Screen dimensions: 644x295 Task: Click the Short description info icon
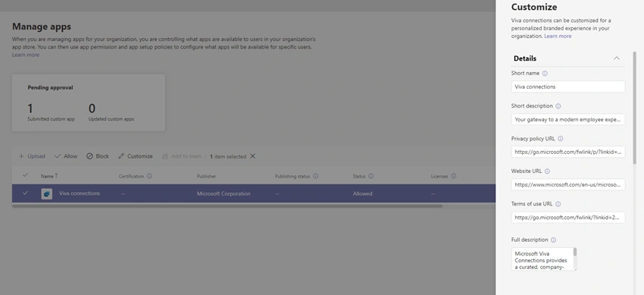pyautogui.click(x=558, y=106)
